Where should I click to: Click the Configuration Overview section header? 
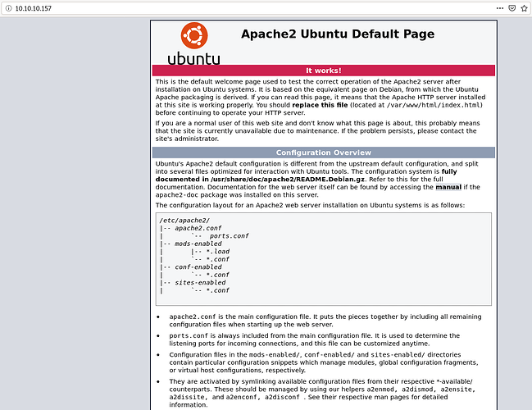coord(323,153)
